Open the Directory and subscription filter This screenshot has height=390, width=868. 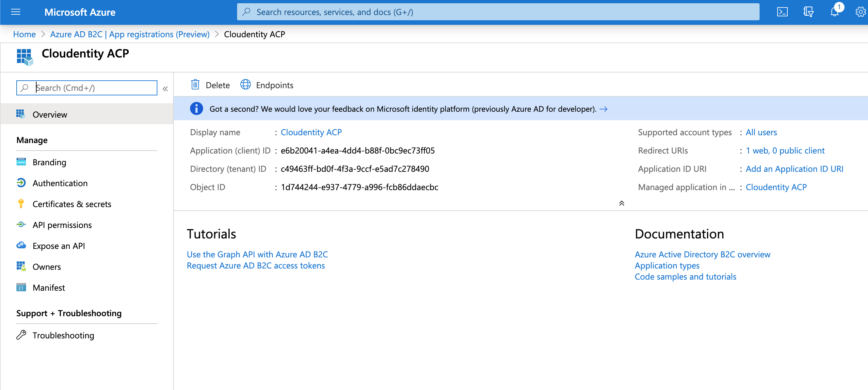[x=808, y=12]
